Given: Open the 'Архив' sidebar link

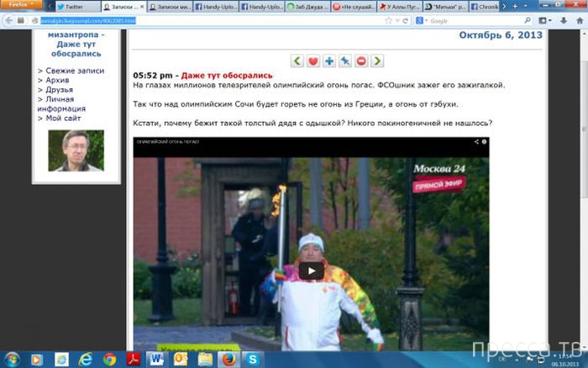Looking at the screenshot, I should tap(57, 81).
